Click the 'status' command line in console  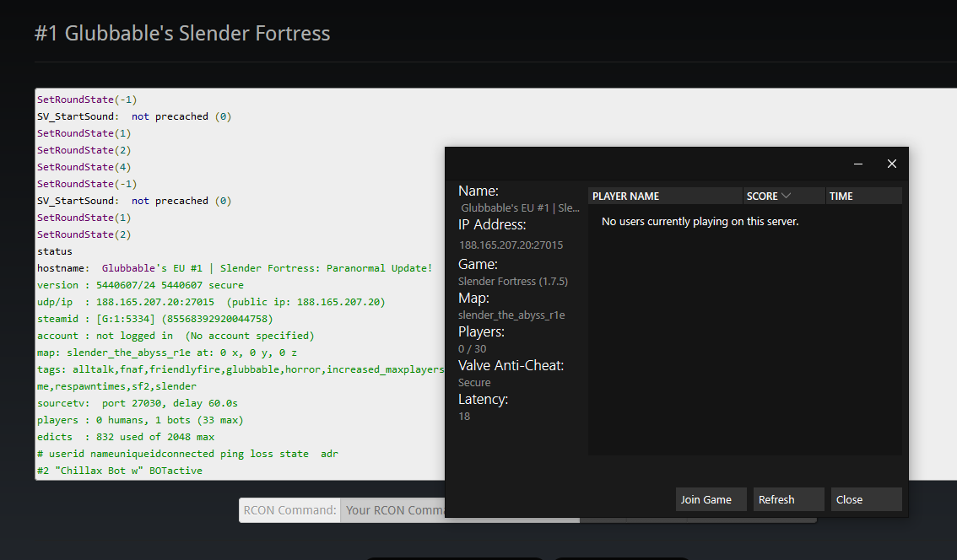54,251
